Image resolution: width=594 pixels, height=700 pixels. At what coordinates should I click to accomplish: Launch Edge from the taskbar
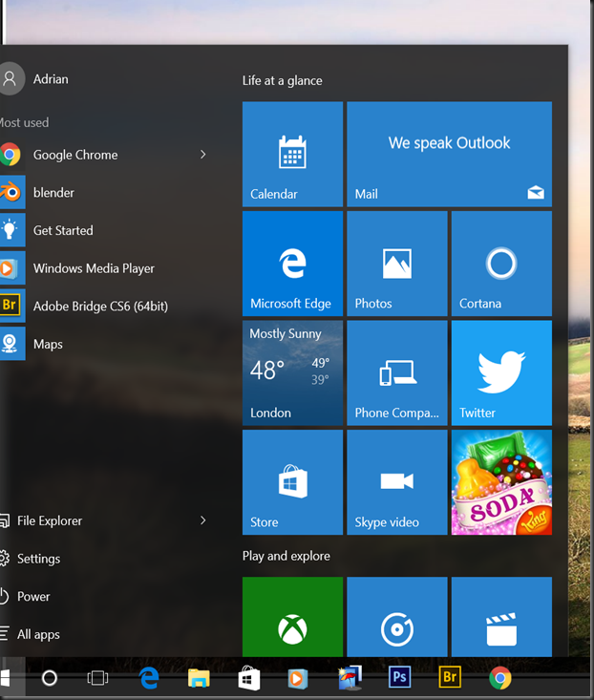pos(149,678)
